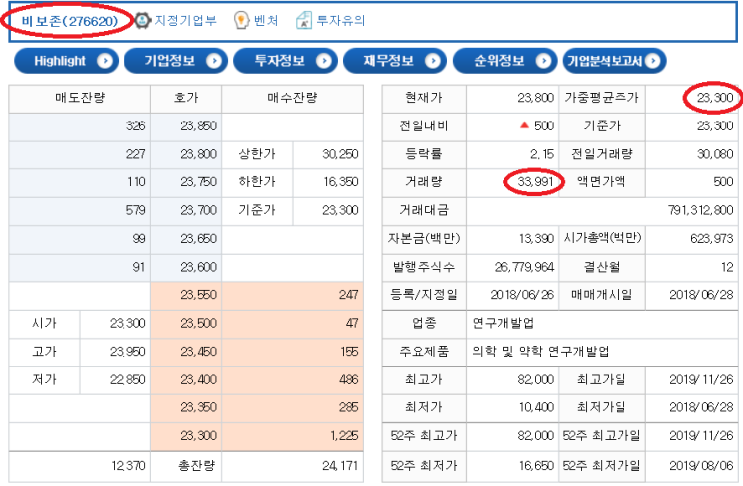The width and height of the screenshot is (743, 486).
Task: Click the 등락률 value 2.15
Action: pos(542,154)
